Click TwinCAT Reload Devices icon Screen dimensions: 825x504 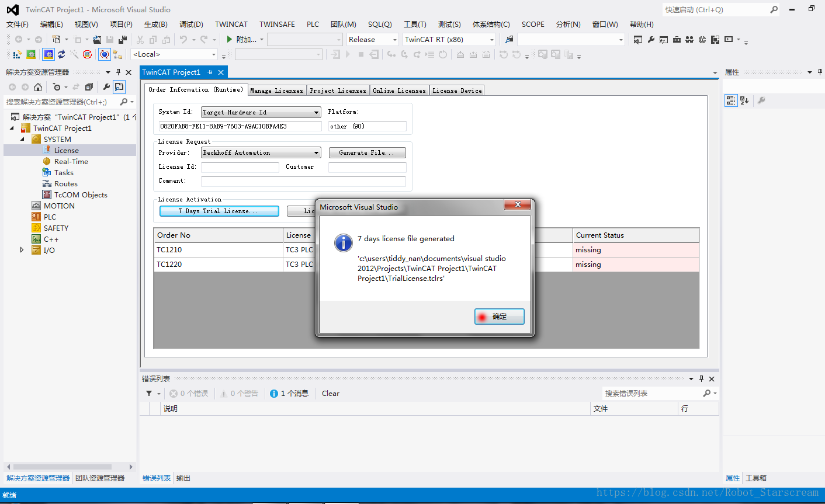pos(61,54)
